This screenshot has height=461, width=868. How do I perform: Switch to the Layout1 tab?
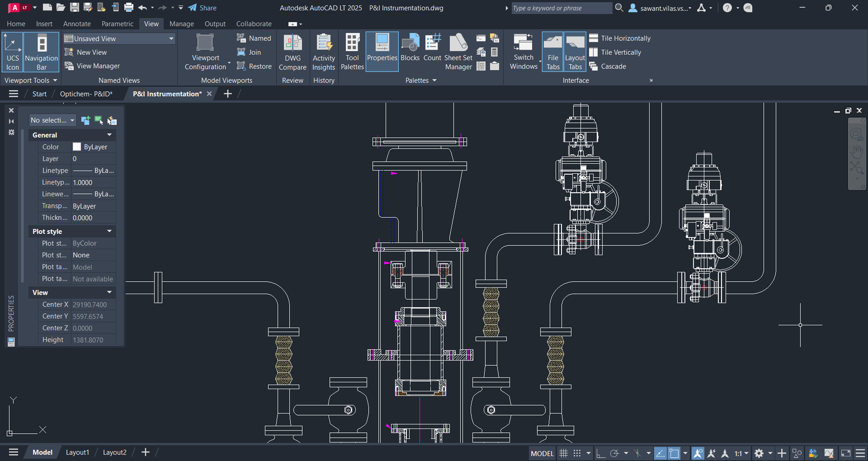click(x=78, y=452)
